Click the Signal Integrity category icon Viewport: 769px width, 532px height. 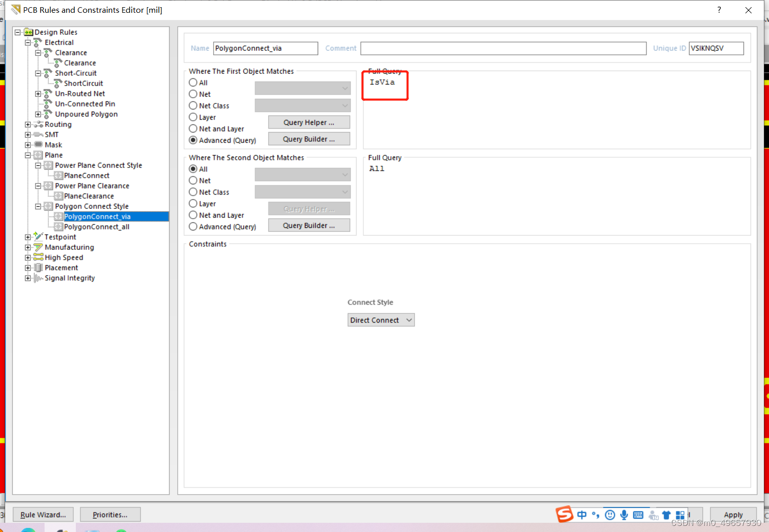point(38,278)
